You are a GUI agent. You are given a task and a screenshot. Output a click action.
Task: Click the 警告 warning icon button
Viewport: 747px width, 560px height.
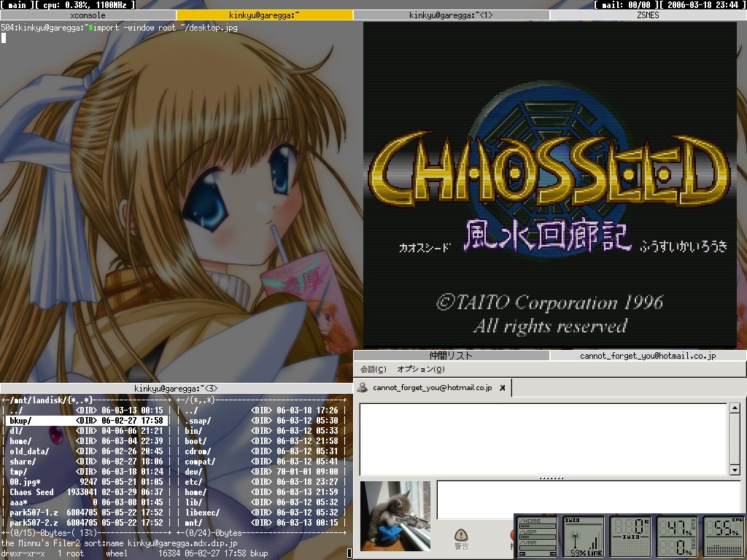(x=461, y=540)
